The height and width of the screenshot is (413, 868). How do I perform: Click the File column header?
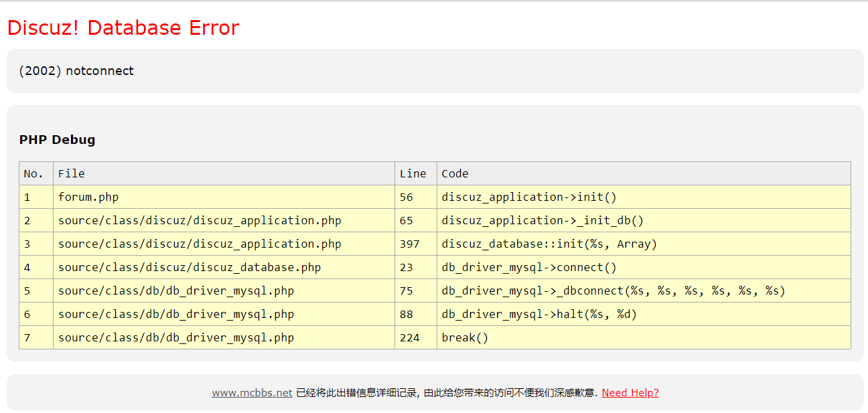(x=72, y=174)
